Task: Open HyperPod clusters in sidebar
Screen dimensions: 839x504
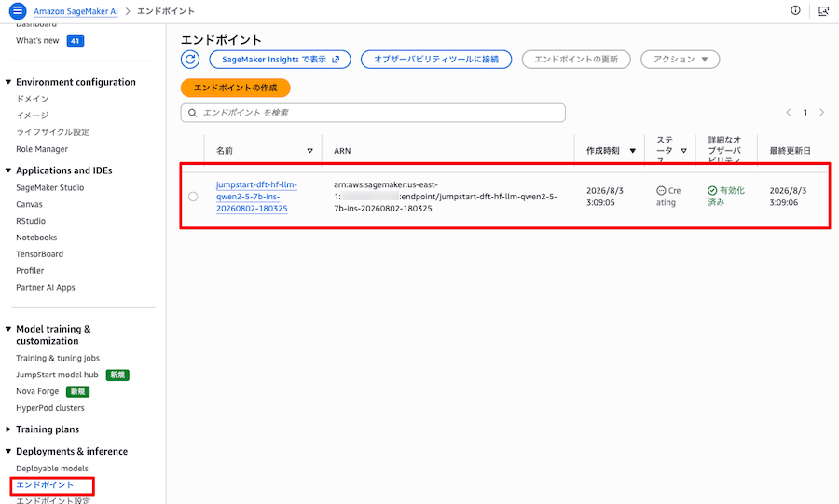Action: coord(50,408)
